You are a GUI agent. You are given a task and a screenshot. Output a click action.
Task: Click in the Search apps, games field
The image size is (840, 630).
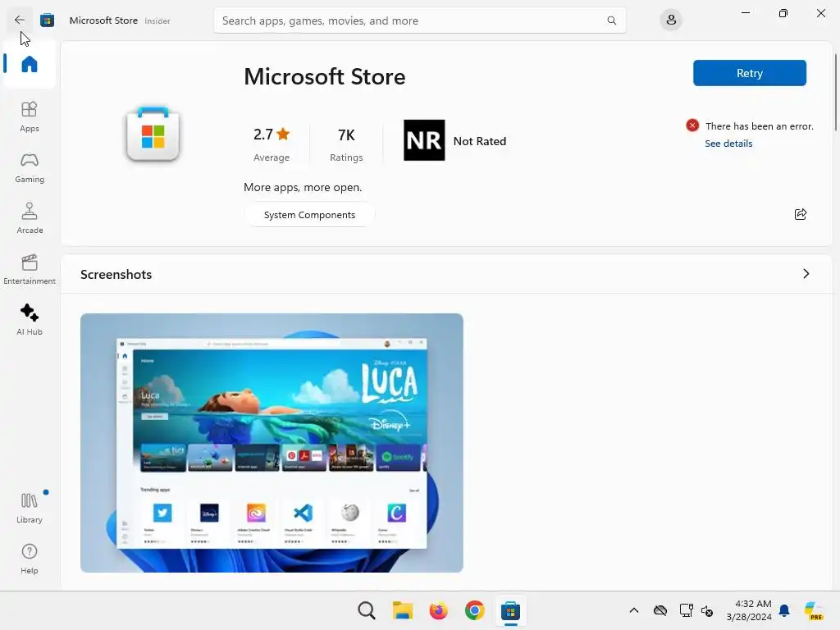point(419,21)
